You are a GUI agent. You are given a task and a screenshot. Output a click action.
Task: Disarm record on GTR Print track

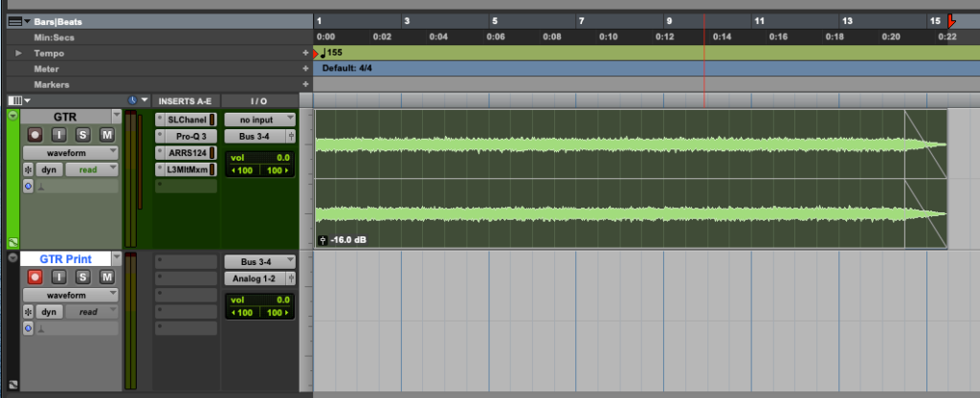[x=35, y=276]
